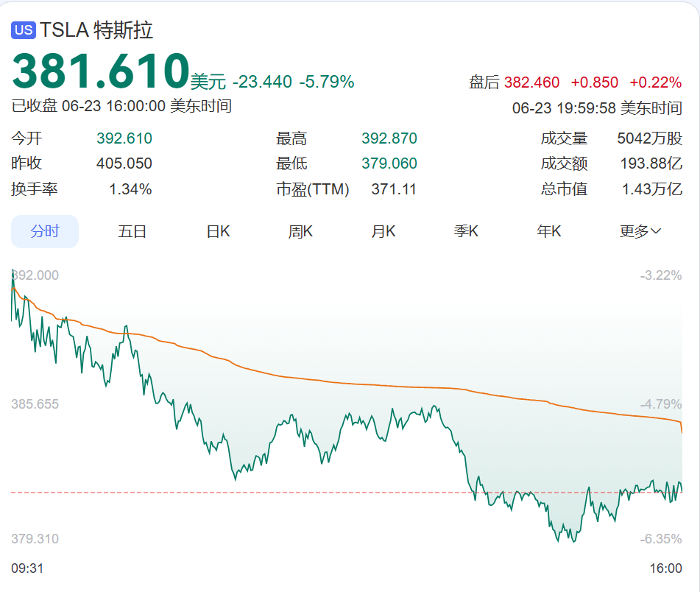The height and width of the screenshot is (592, 700).
Task: Click the after-hours price 382.460
Action: point(531,82)
